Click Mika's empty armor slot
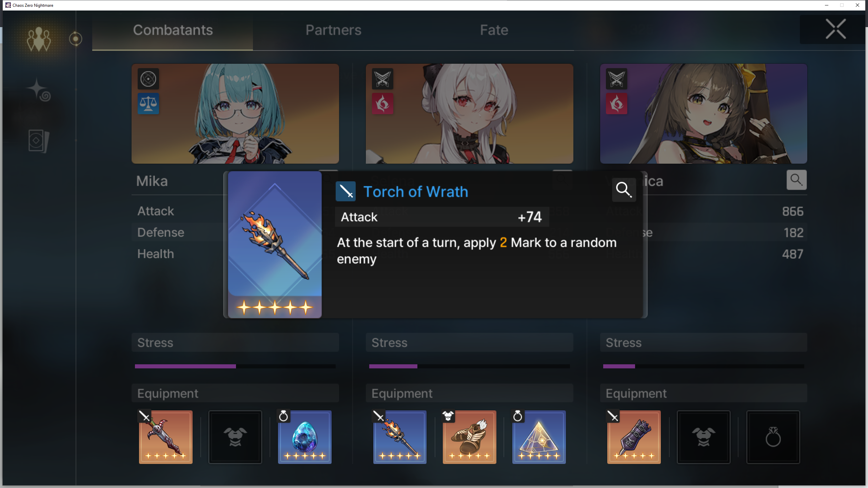 [x=235, y=437]
